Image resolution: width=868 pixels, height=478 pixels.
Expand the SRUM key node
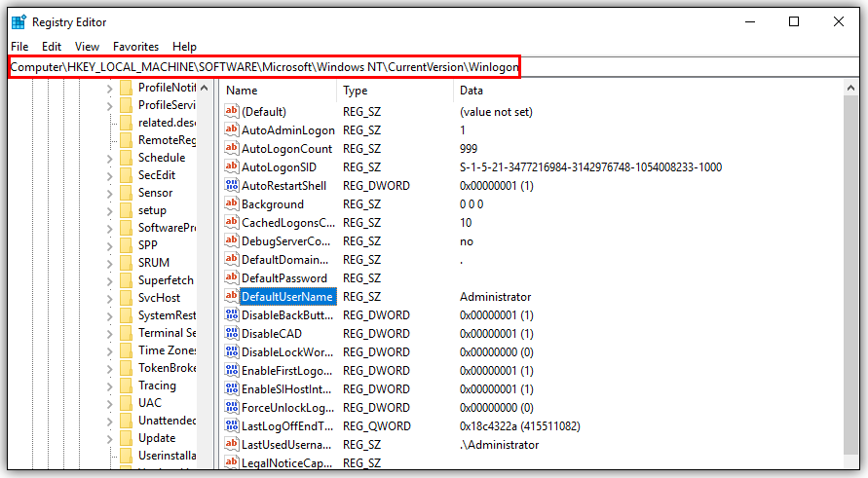110,264
